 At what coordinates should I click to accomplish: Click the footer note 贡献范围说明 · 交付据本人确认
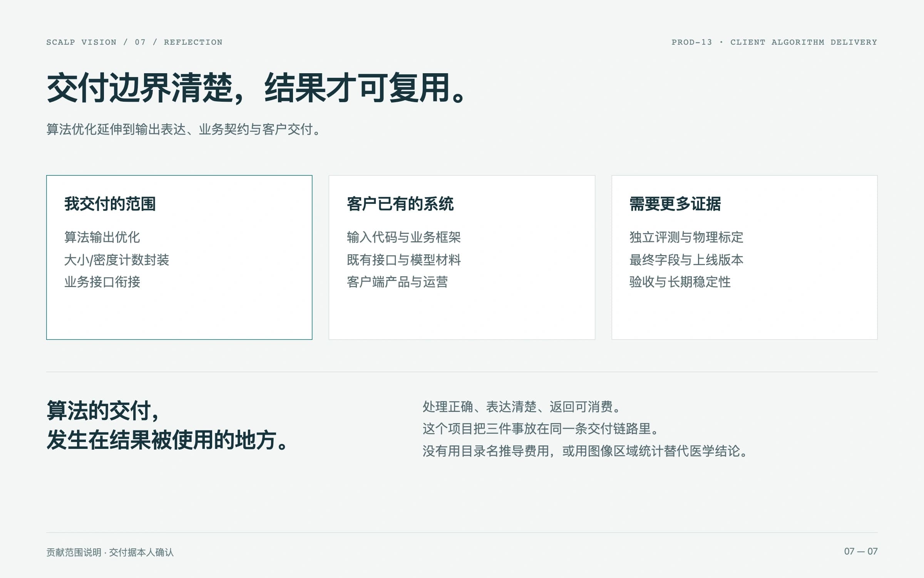click(x=110, y=552)
